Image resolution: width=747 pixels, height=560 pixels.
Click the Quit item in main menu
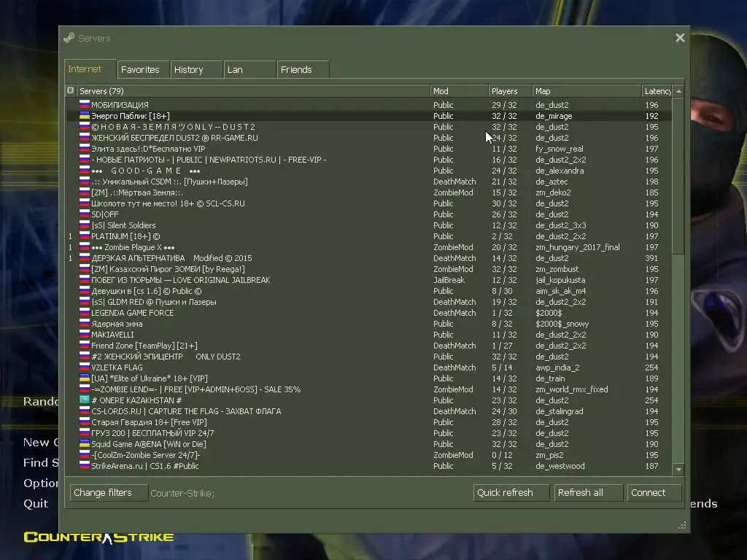(x=36, y=503)
